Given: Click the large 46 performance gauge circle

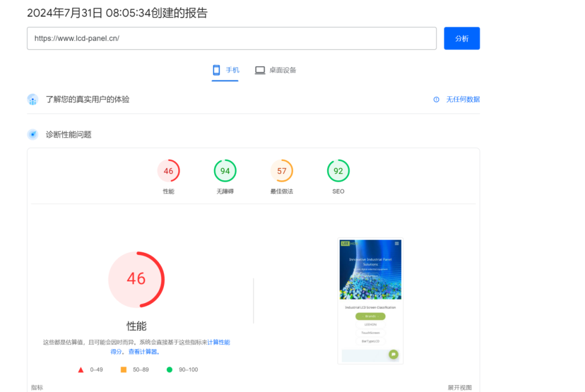Looking at the screenshot, I should click(x=136, y=279).
